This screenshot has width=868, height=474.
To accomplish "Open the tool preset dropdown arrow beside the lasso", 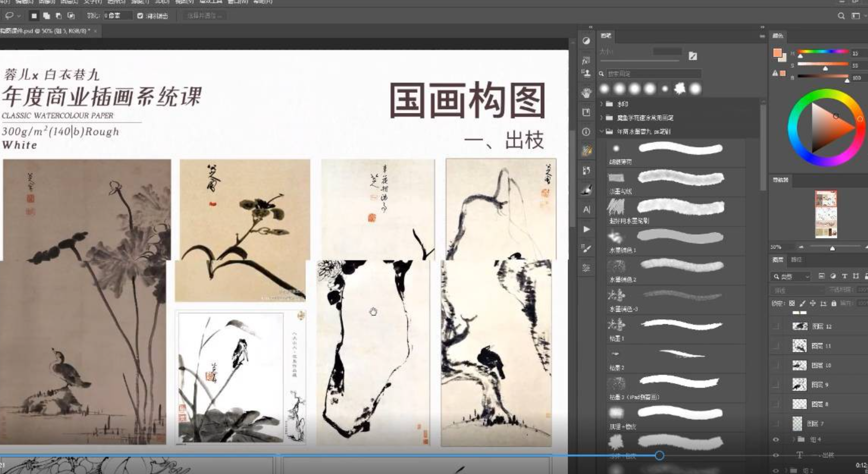I will coord(19,16).
